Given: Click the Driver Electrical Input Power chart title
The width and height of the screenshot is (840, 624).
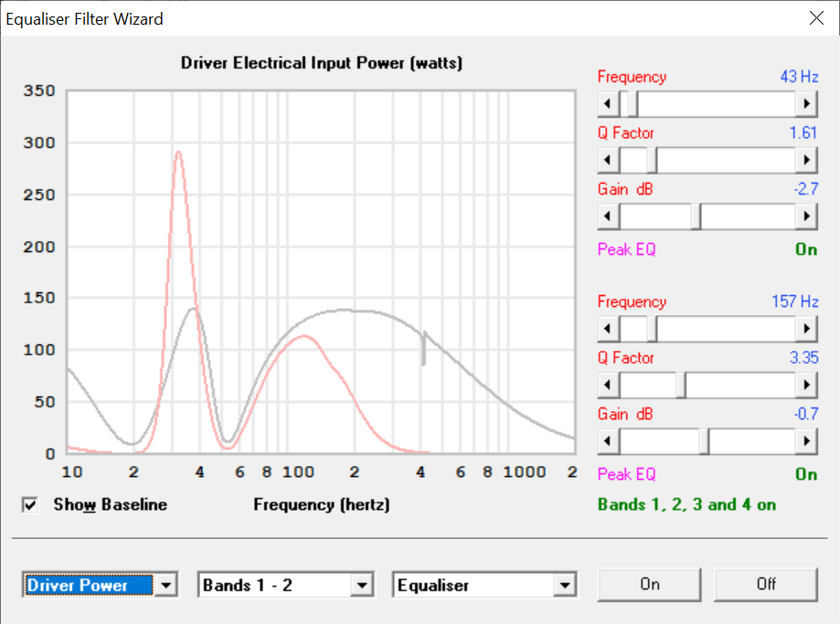Looking at the screenshot, I should pos(322,63).
